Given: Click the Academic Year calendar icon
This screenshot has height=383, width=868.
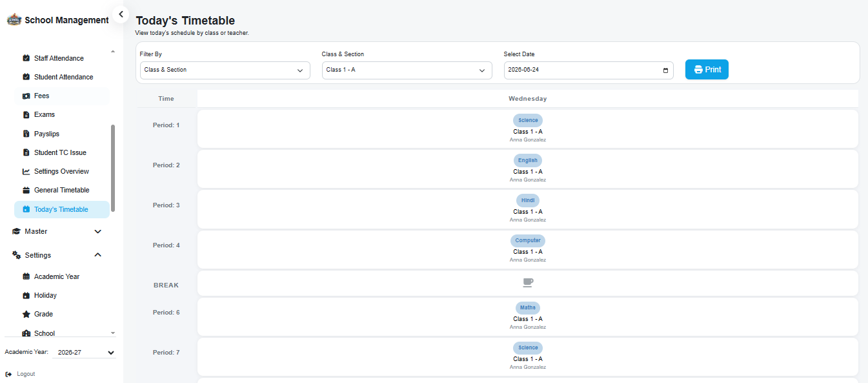Looking at the screenshot, I should click(x=26, y=276).
